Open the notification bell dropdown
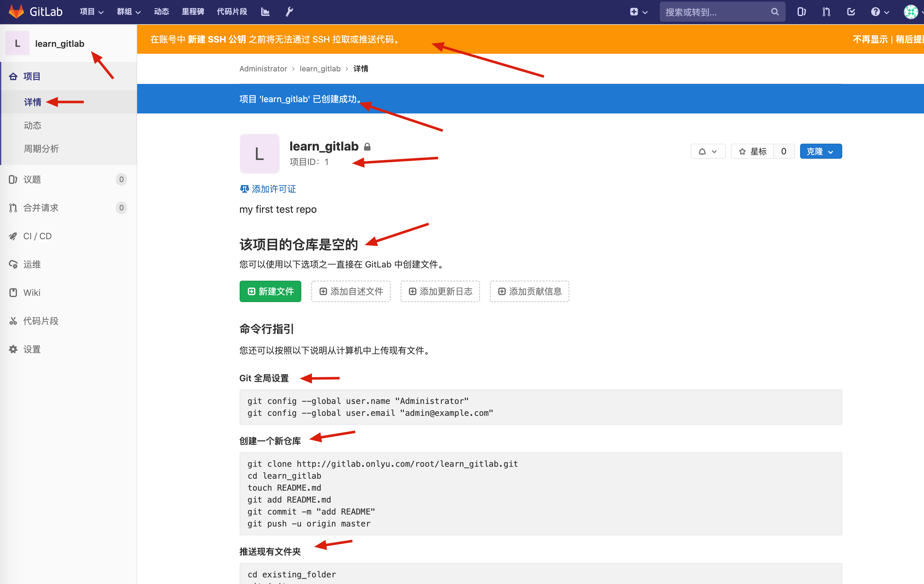The image size is (924, 584). pyautogui.click(x=708, y=152)
